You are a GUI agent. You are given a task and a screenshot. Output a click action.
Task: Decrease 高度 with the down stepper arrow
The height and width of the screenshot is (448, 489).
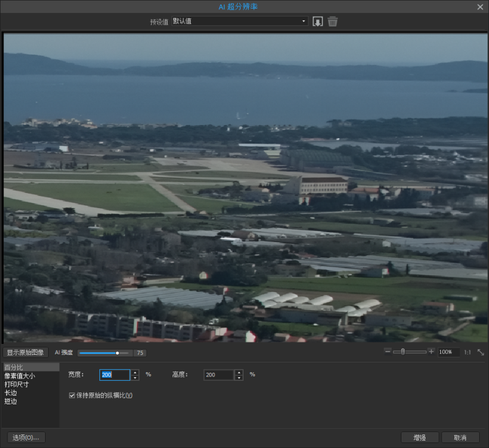239,377
